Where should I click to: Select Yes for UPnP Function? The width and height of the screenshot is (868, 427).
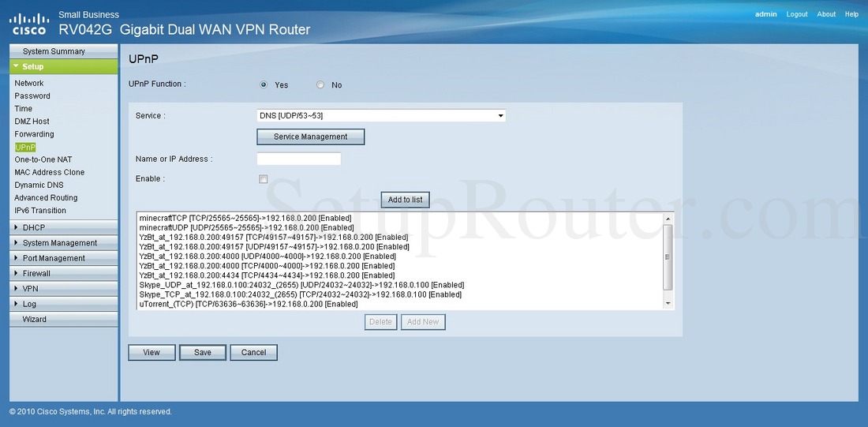click(264, 84)
